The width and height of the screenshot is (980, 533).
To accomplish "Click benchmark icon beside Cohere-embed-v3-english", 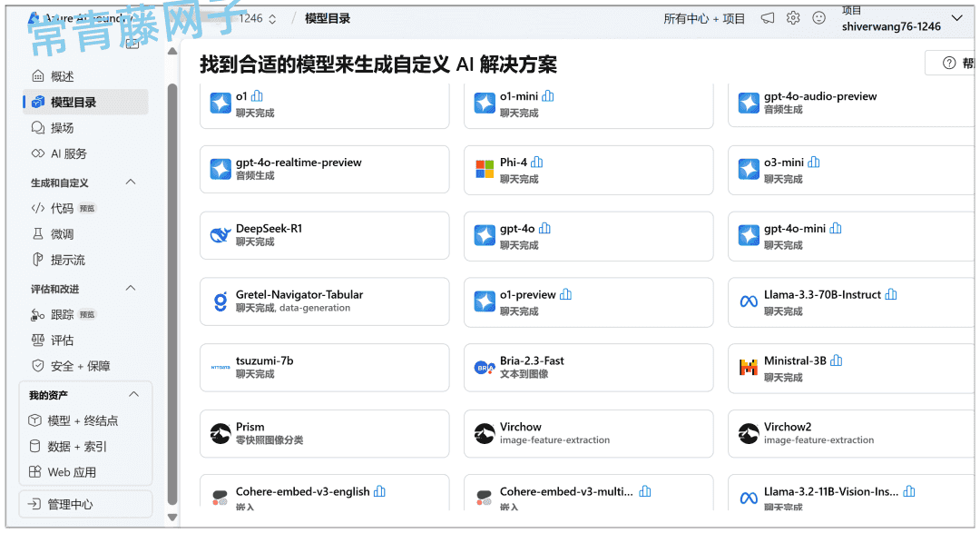I will (379, 492).
